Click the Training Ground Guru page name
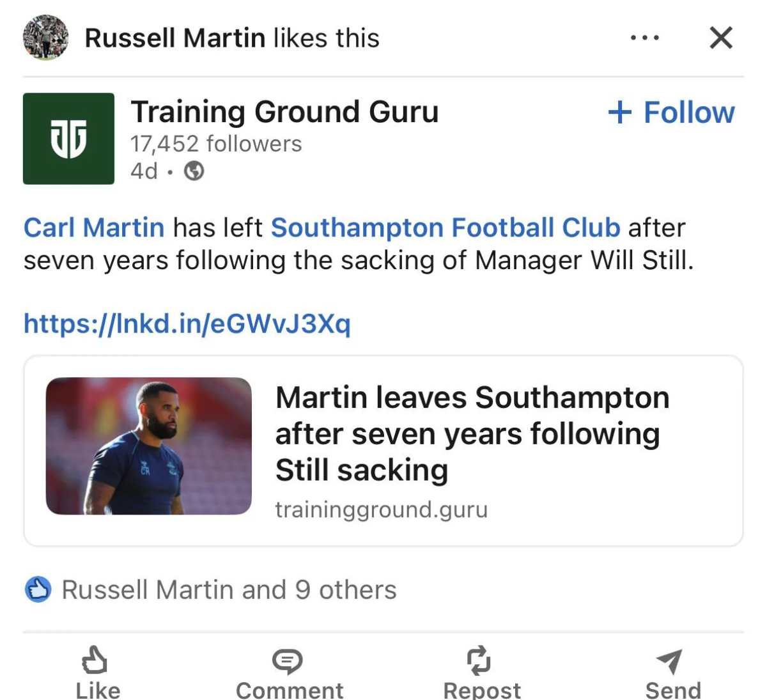 [284, 112]
